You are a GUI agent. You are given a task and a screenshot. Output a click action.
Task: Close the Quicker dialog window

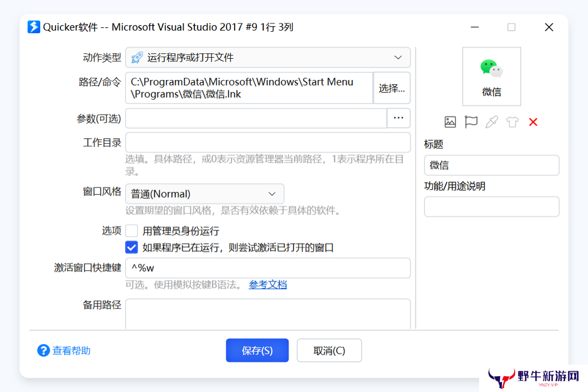click(x=549, y=27)
